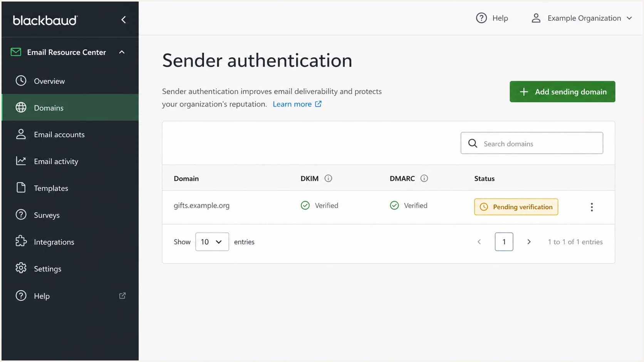Open Overview in the sidebar

pos(70,81)
